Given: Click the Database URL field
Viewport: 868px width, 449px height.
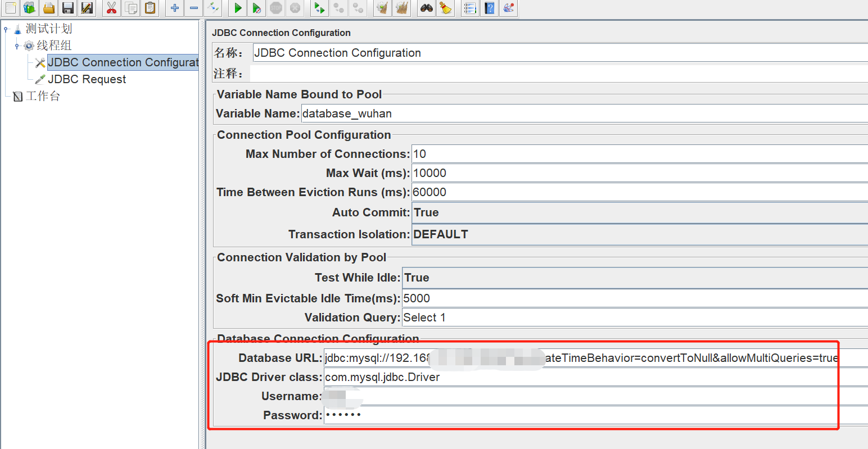Looking at the screenshot, I should pyautogui.click(x=596, y=358).
